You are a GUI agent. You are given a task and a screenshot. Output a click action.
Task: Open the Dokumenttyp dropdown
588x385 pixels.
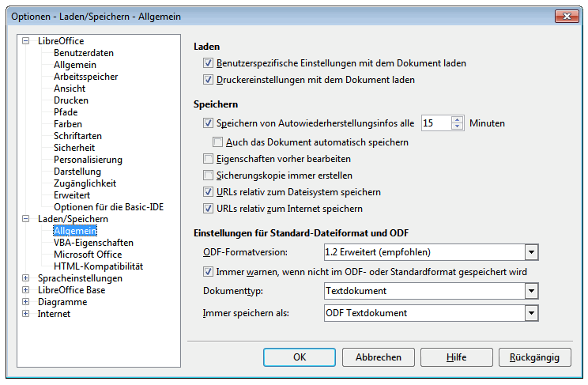coord(531,291)
